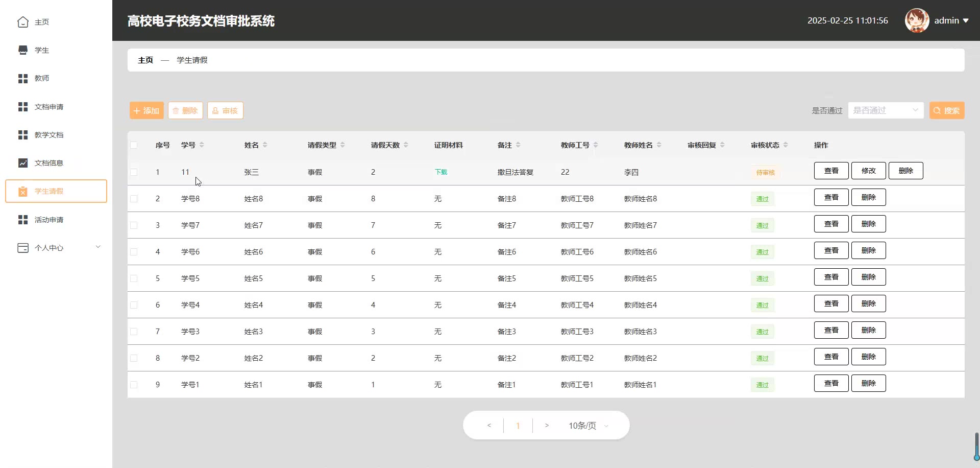Click the 添加 button
This screenshot has width=980, height=468.
point(146,110)
